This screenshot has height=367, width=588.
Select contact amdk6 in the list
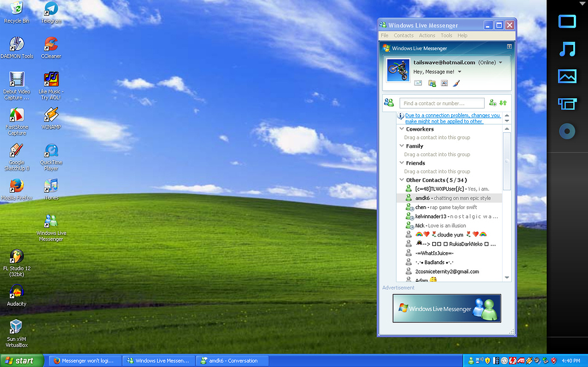(449, 198)
